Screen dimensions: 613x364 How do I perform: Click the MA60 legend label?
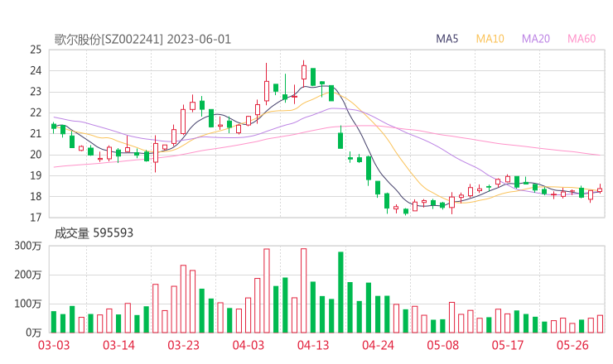pyautogui.click(x=582, y=39)
